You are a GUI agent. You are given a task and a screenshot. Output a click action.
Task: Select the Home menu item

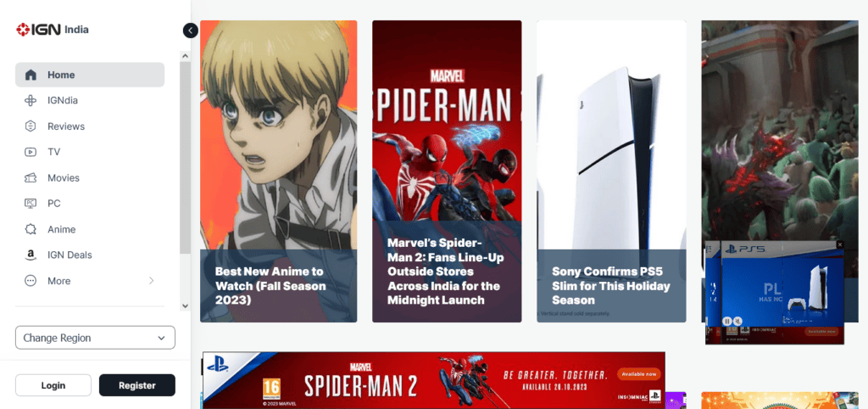pos(90,75)
